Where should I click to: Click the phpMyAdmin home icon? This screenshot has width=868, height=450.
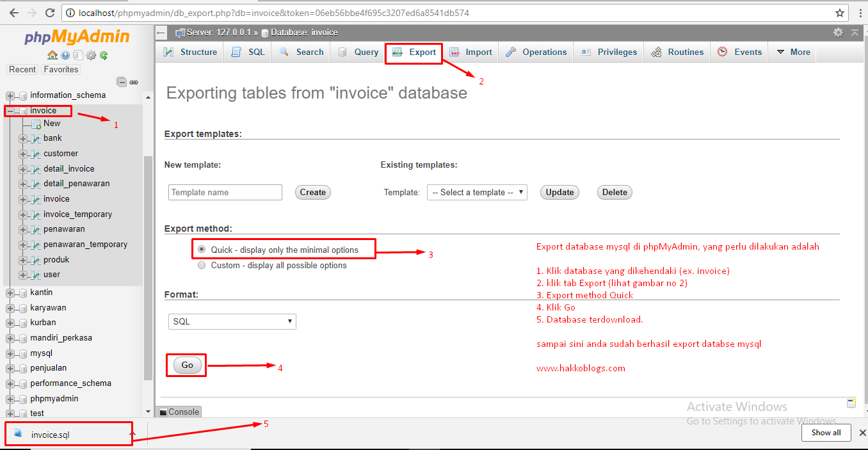[x=52, y=56]
